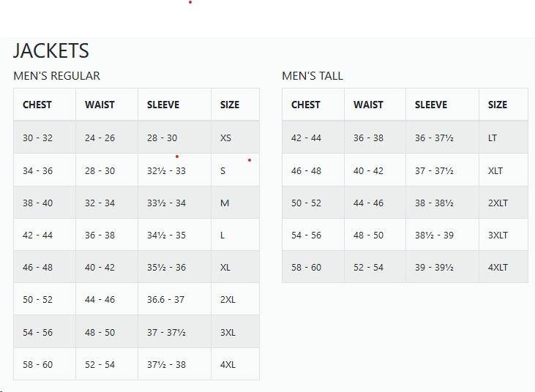Click the 36.6 - 37 sleeve value

(165, 300)
